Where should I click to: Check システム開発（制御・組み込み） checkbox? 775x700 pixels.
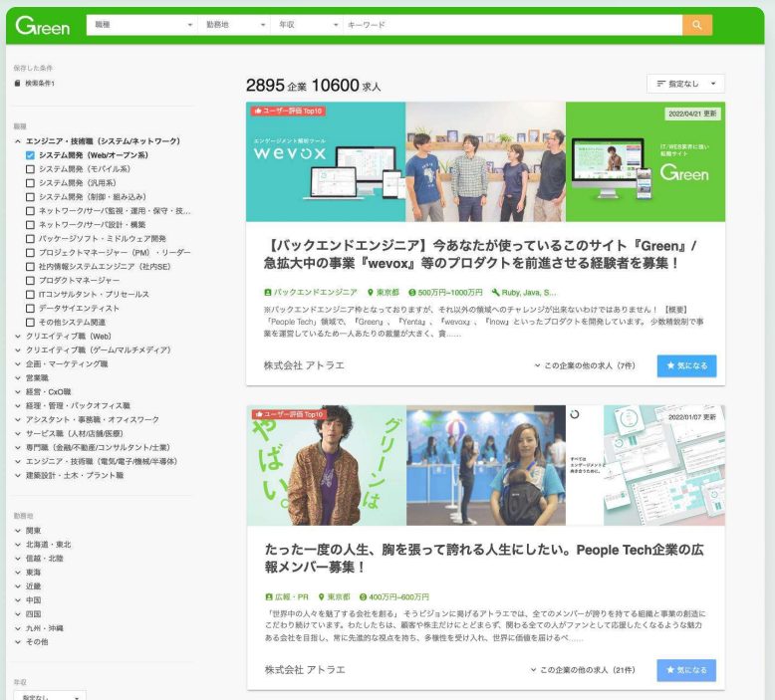[x=30, y=196]
